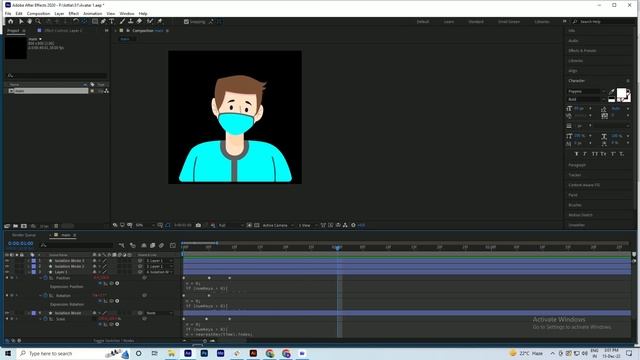Click the Faux Bold text style icon
Screen dimensions: 640x360
click(576, 154)
